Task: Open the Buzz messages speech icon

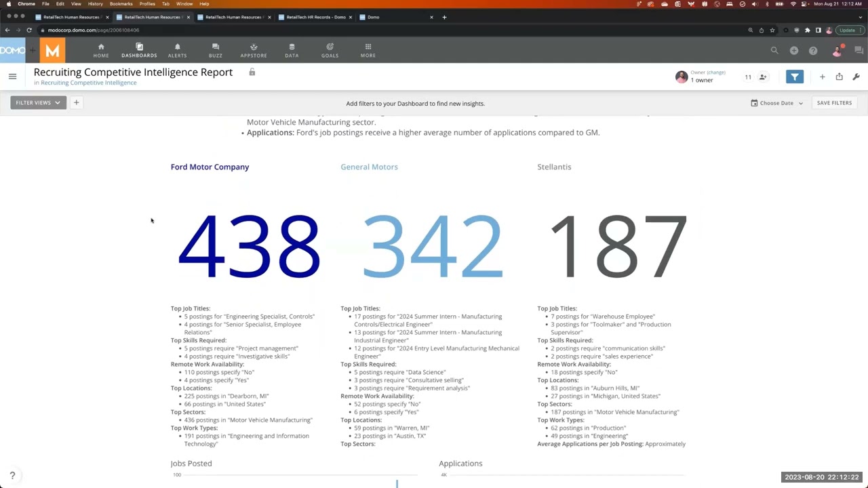Action: [x=859, y=50]
